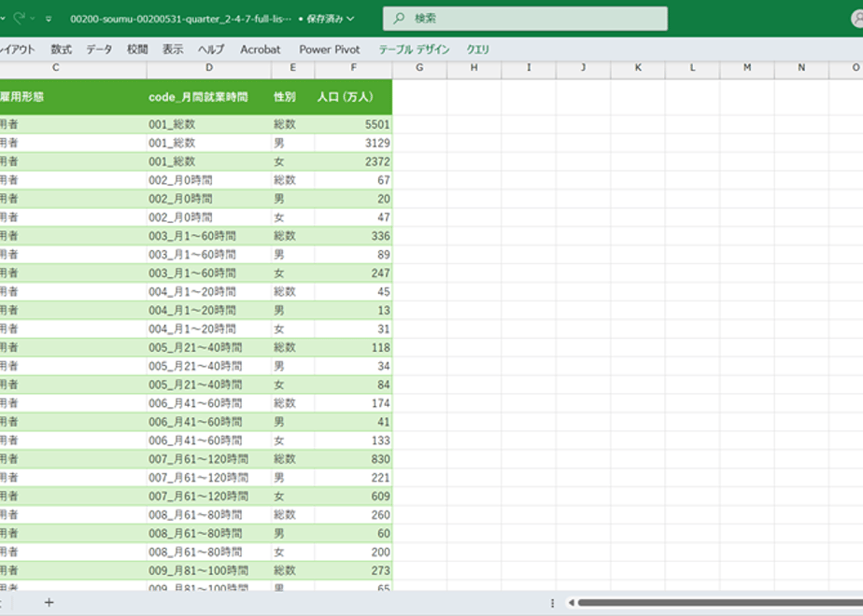Open Quick Access Toolbar customize dropdown
The height and width of the screenshot is (616, 863).
coord(49,19)
